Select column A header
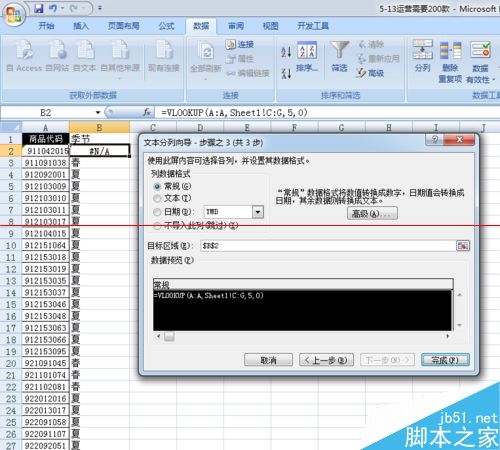The height and width of the screenshot is (450, 500). 45,127
